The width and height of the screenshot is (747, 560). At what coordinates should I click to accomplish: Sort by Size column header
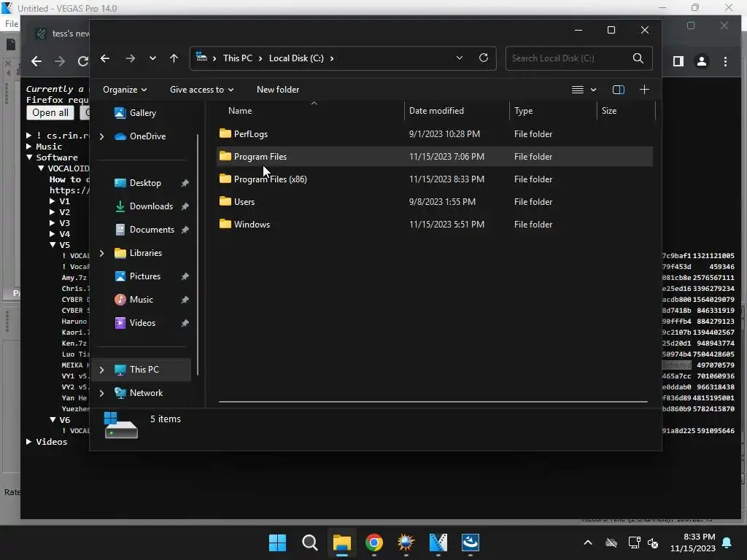pyautogui.click(x=609, y=111)
